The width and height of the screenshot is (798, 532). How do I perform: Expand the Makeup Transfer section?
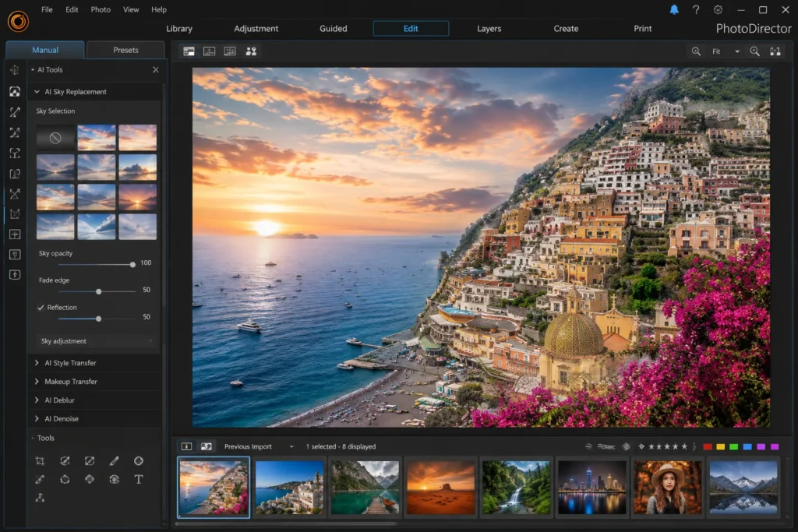coord(37,382)
